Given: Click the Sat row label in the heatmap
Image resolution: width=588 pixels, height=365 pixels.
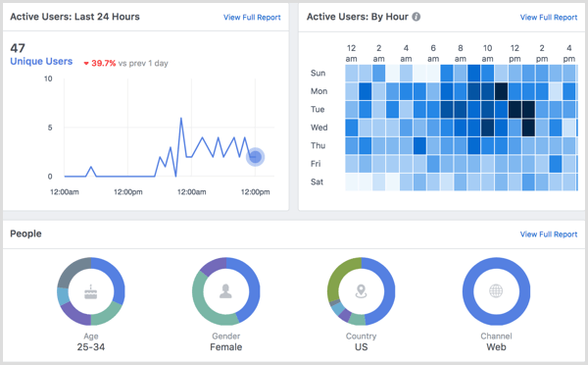Looking at the screenshot, I should (317, 182).
